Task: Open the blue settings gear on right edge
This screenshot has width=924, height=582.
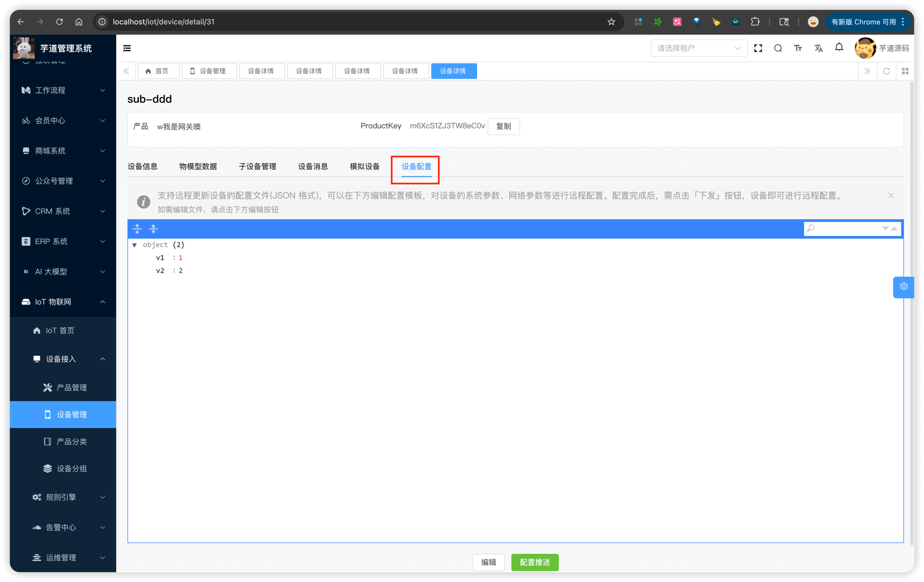Action: click(x=903, y=287)
